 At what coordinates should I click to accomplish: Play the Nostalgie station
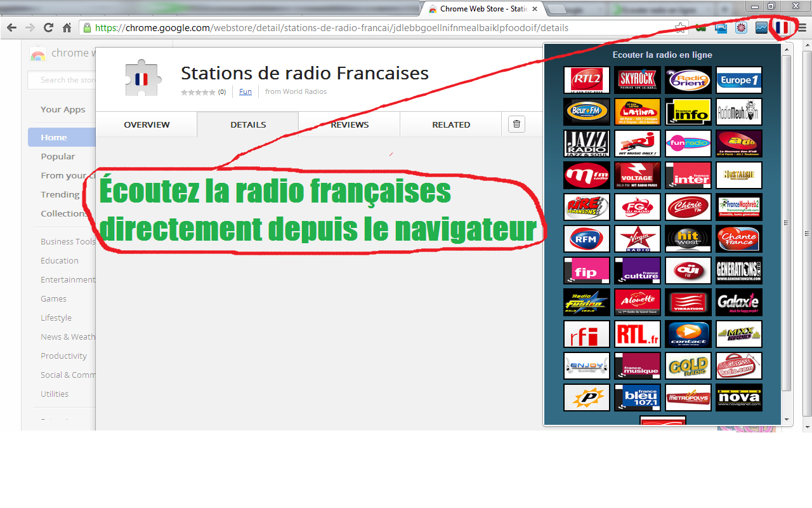click(x=739, y=175)
